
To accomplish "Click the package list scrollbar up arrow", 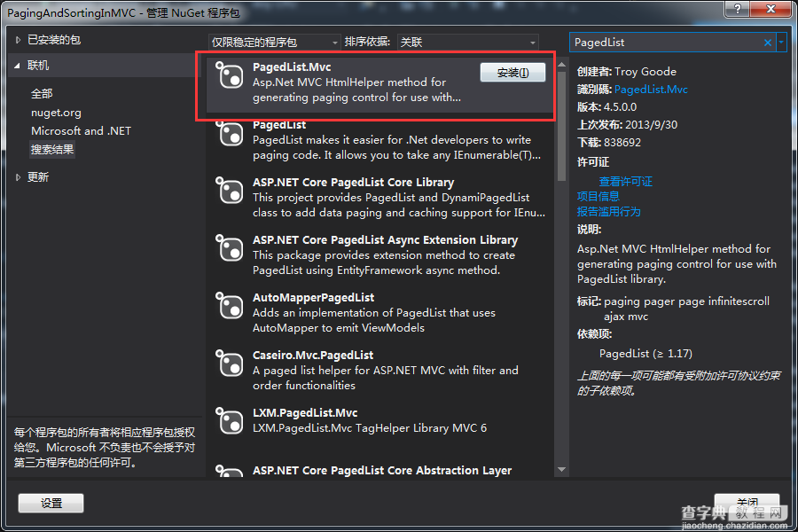I will [562, 65].
